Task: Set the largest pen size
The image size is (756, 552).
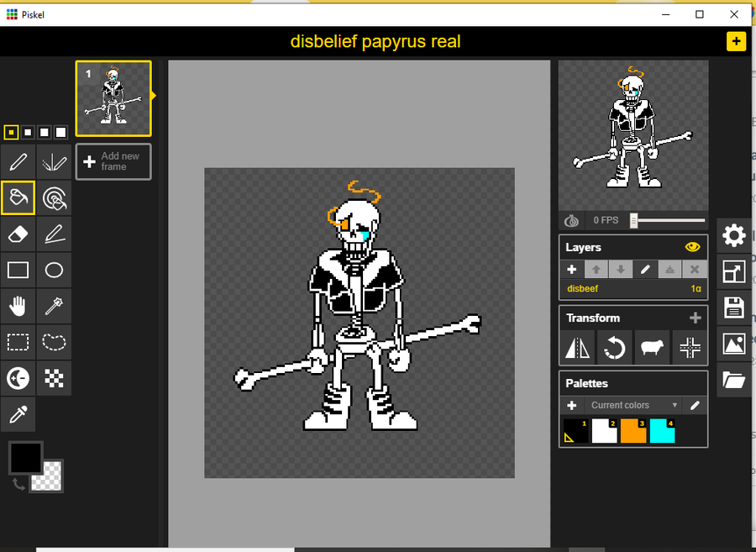Action: 60,132
